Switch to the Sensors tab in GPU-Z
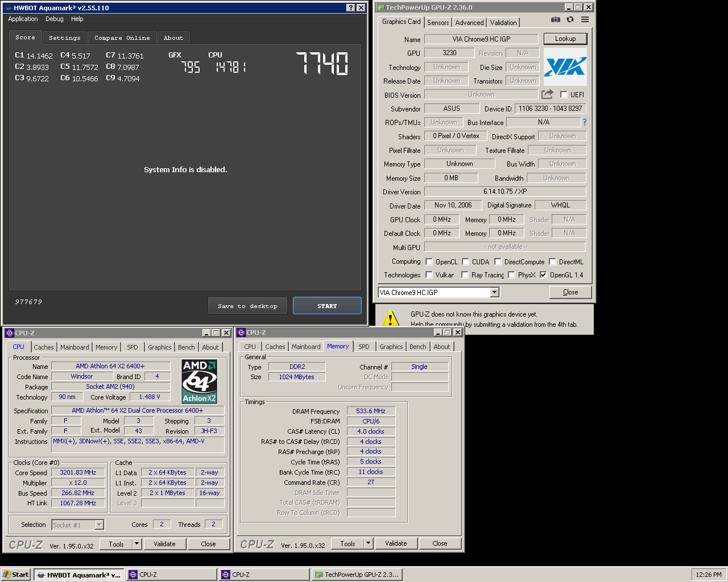728x582 pixels. point(438,23)
